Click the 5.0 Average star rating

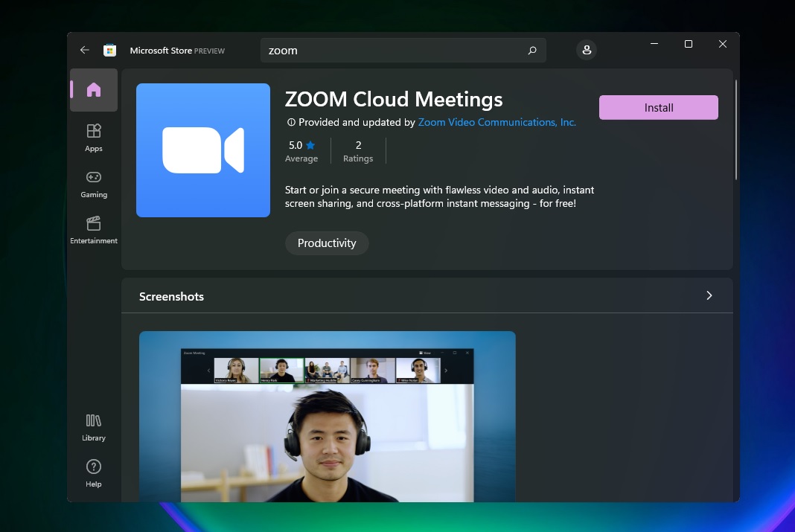[301, 151]
